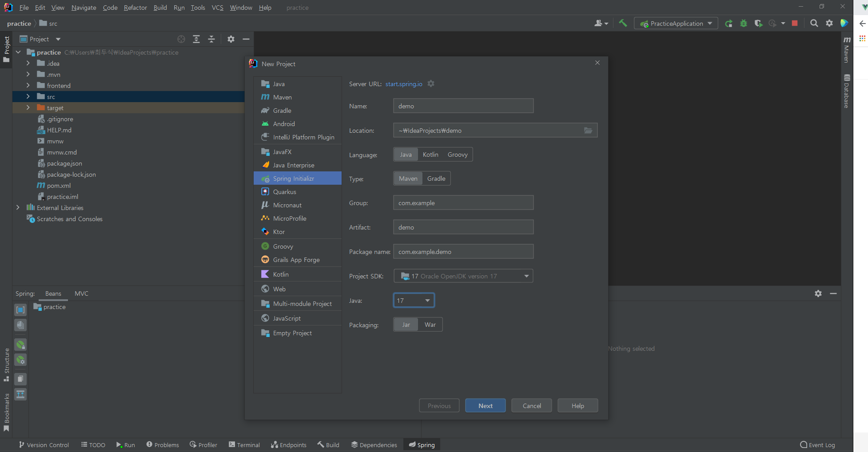This screenshot has height=452, width=868.
Task: Switch to the Beans tab
Action: tap(53, 293)
